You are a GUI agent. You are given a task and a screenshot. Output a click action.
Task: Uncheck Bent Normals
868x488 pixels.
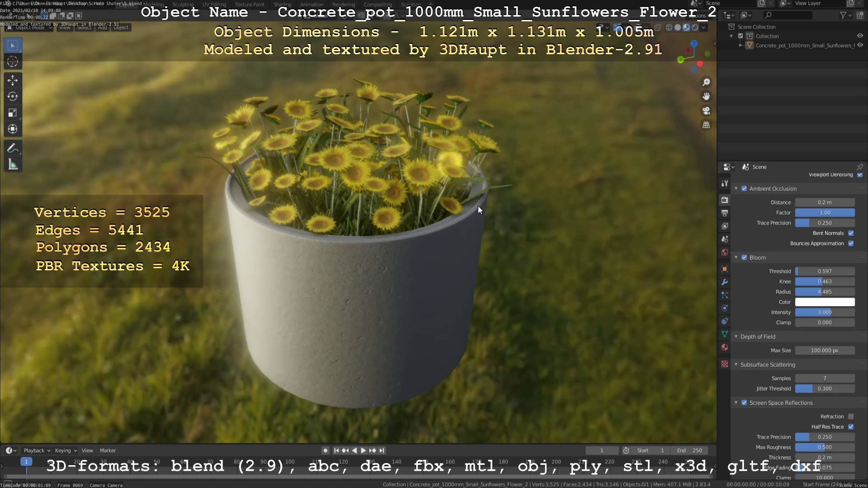point(851,233)
